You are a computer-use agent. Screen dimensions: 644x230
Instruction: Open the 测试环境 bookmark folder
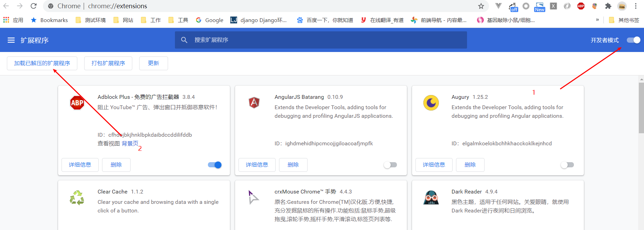pyautogui.click(x=91, y=20)
